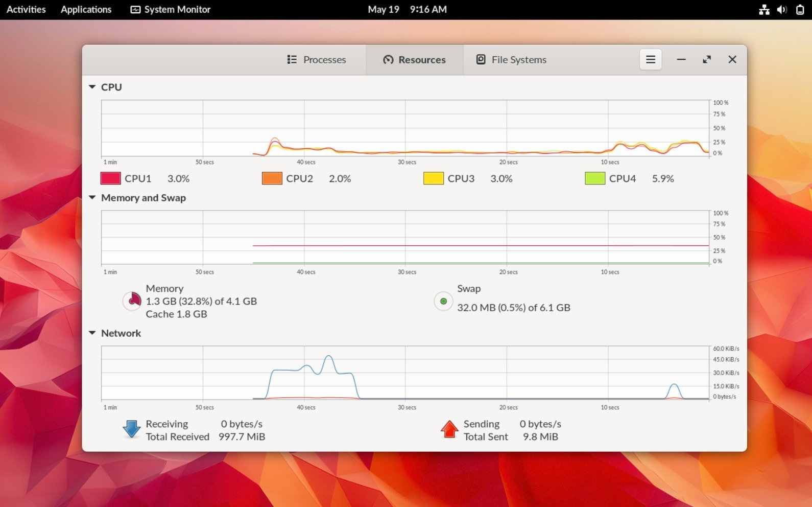The image size is (812, 507).
Task: Open the Activities overview
Action: click(26, 10)
